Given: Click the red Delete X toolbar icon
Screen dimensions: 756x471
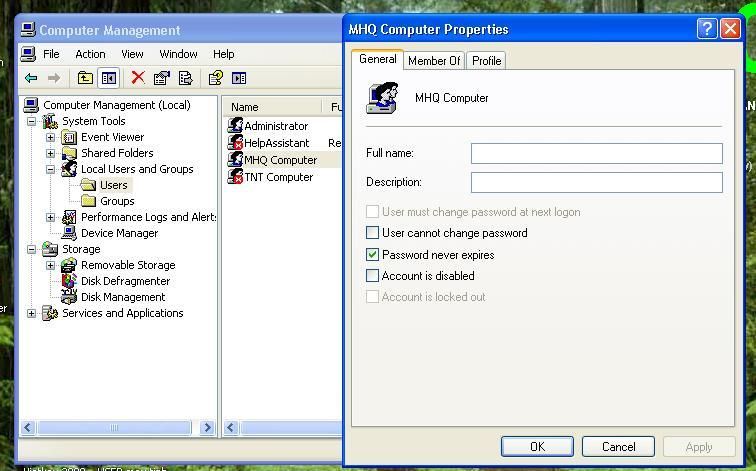Looking at the screenshot, I should [138, 78].
